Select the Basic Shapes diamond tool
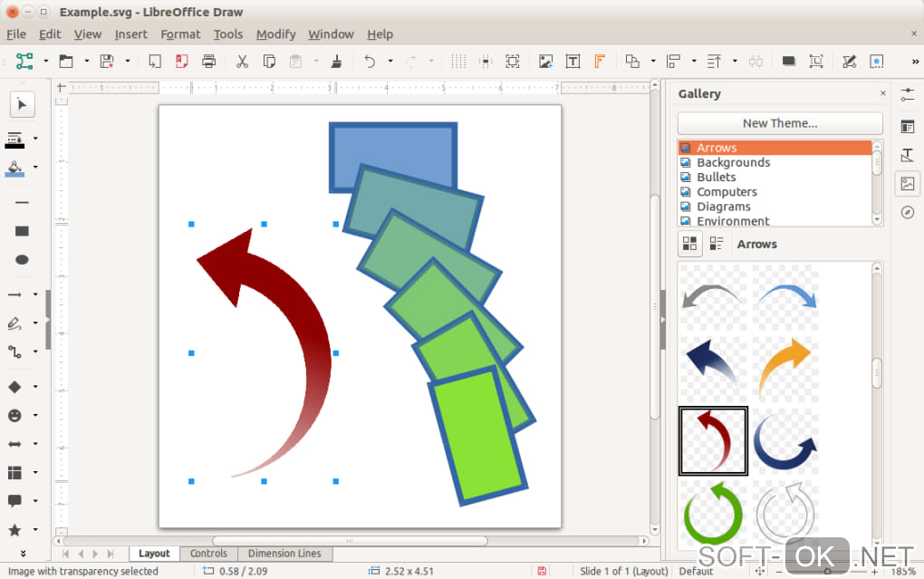The width and height of the screenshot is (924, 579). click(14, 387)
